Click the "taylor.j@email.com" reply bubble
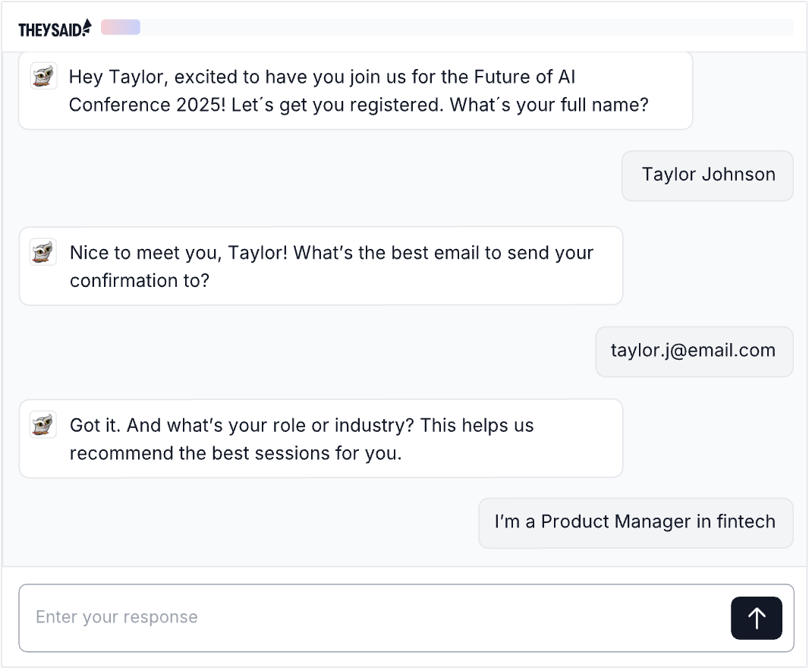The height and width of the screenshot is (671, 812). coord(693,351)
